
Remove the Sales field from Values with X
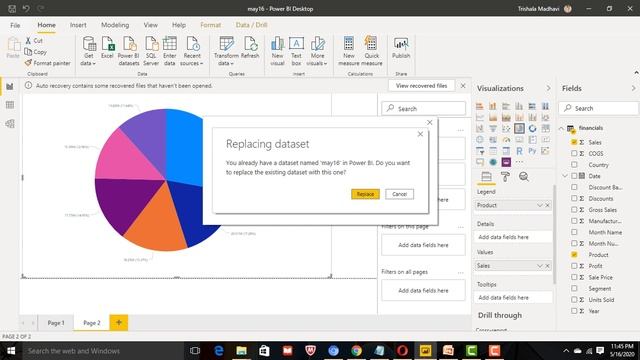(x=548, y=266)
